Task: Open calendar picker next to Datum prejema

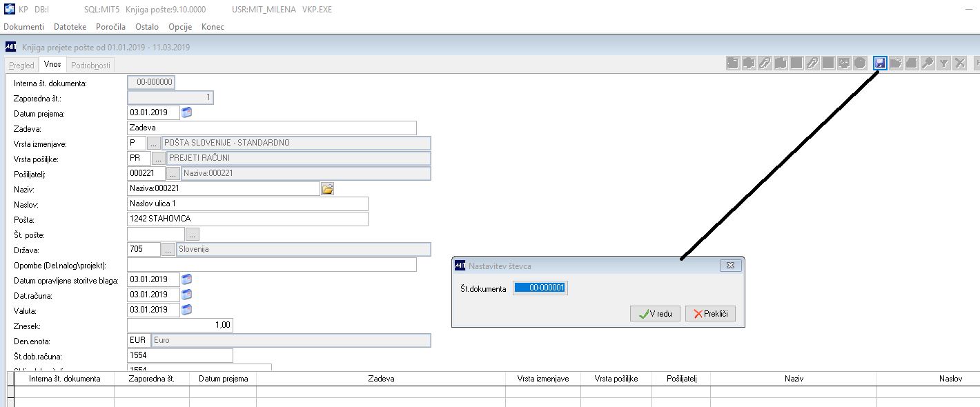Action: [186, 112]
